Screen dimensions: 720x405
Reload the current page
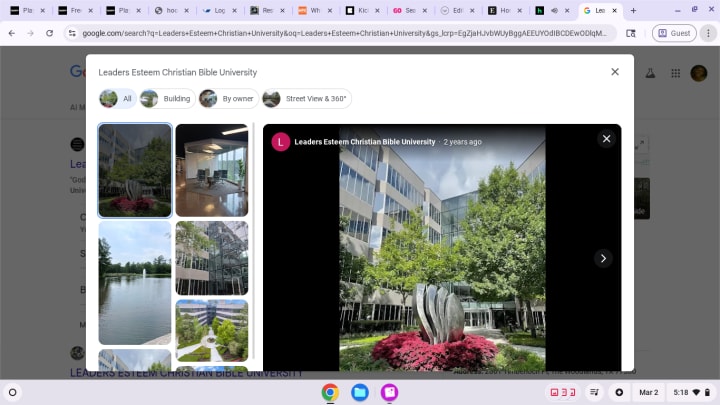pyautogui.click(x=49, y=33)
